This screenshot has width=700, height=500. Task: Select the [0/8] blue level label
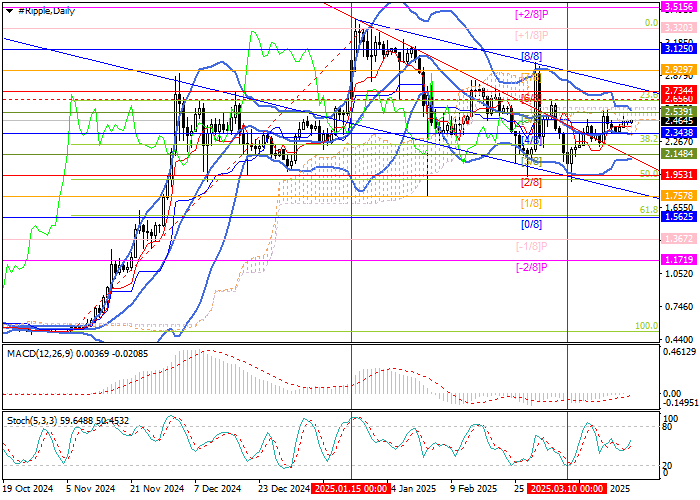click(x=531, y=225)
